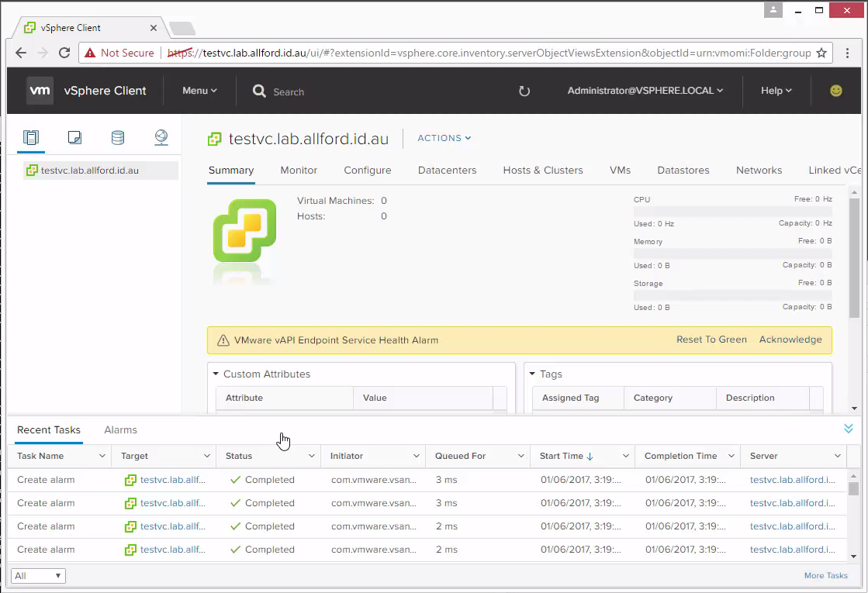Viewport: 868px width, 593px height.
Task: Click the search magnifier icon
Action: [259, 91]
